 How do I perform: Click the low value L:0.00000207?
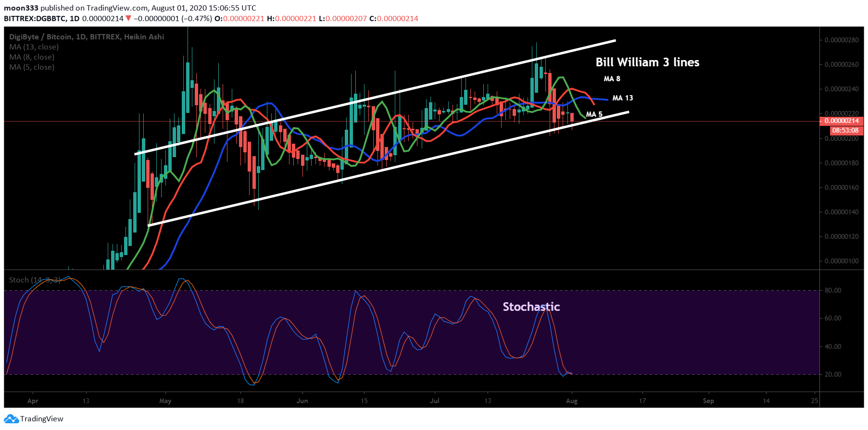pyautogui.click(x=343, y=19)
